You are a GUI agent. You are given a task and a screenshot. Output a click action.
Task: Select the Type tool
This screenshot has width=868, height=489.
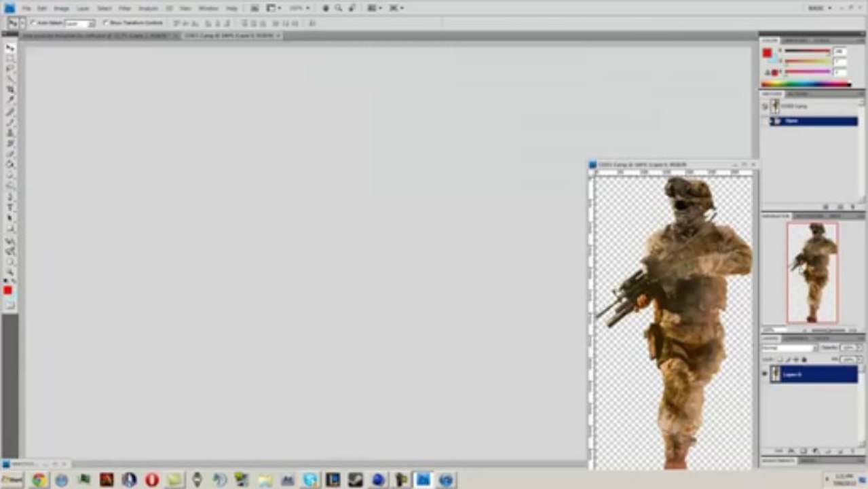click(10, 206)
